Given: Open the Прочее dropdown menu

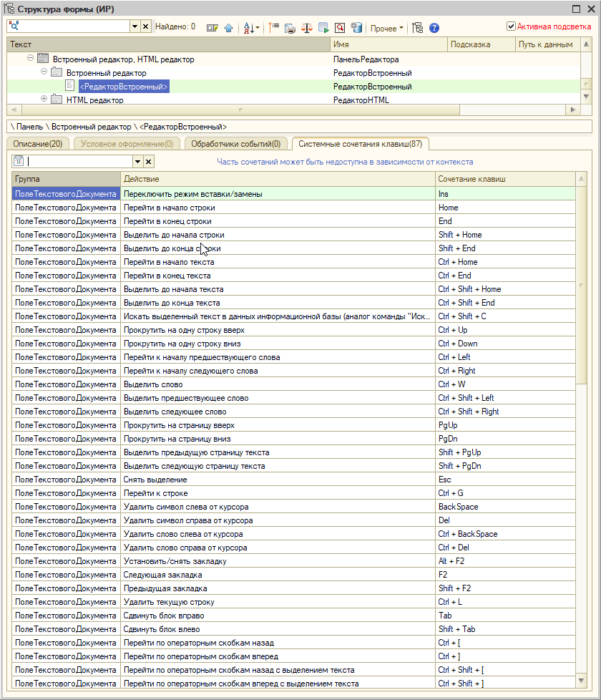Looking at the screenshot, I should point(387,28).
